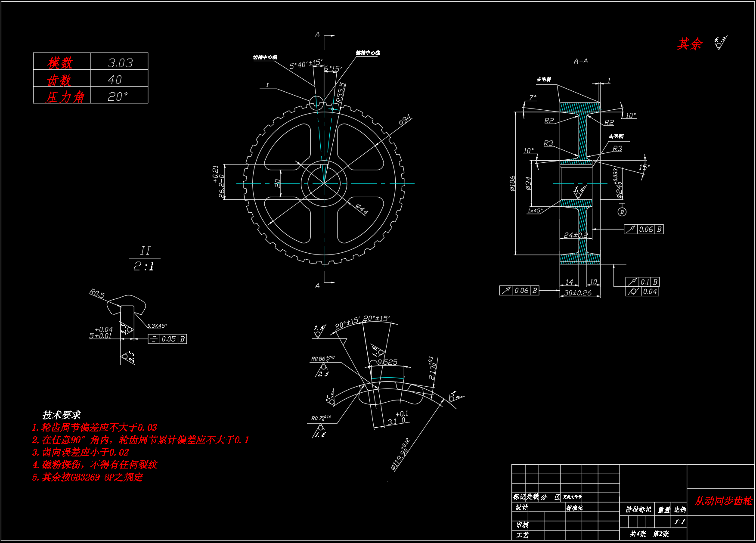Select the ø44 diameter dimension
The image size is (756, 543).
(362, 209)
